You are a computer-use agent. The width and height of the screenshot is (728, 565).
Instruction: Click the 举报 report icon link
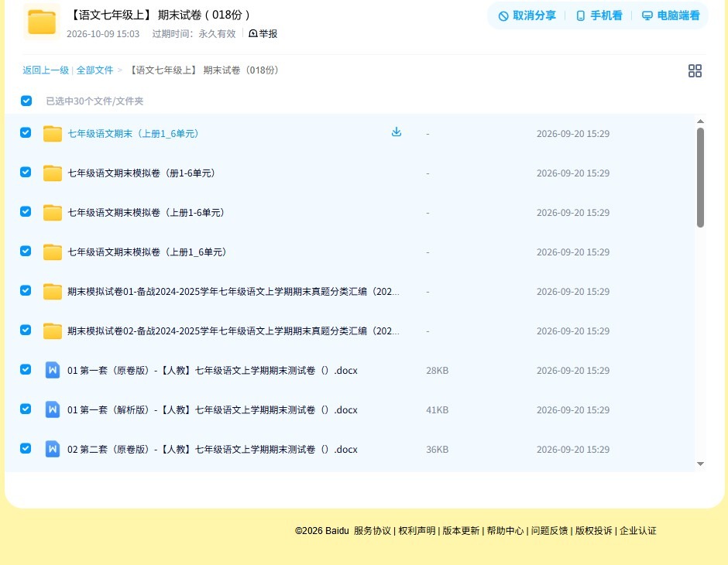(x=263, y=33)
